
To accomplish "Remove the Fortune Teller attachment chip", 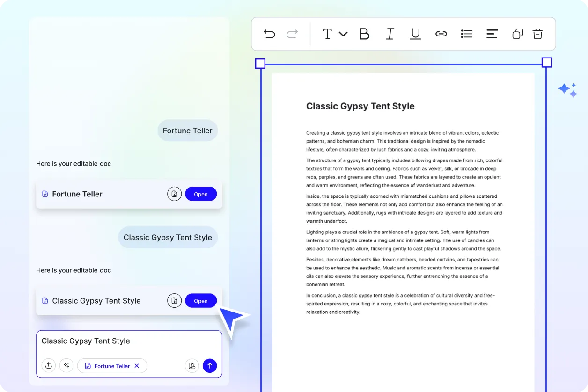I will coord(137,366).
